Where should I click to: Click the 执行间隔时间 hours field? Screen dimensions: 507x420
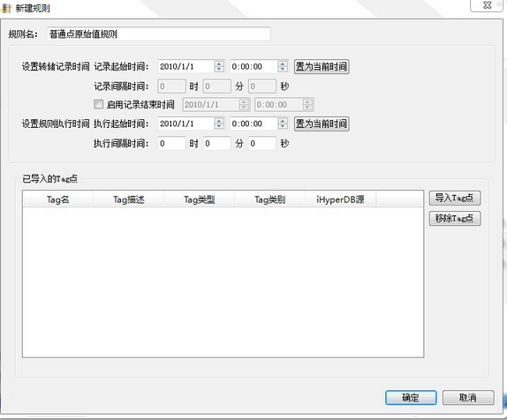click(171, 144)
